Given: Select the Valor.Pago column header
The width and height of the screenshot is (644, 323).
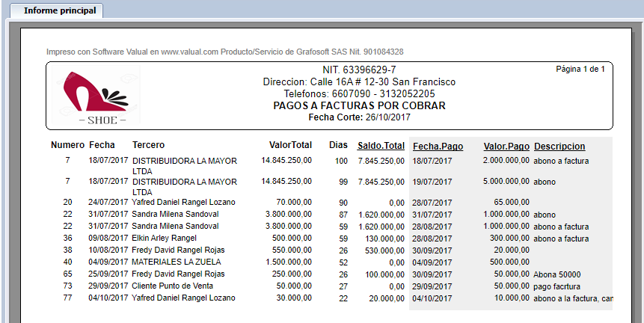Looking at the screenshot, I should 506,147.
